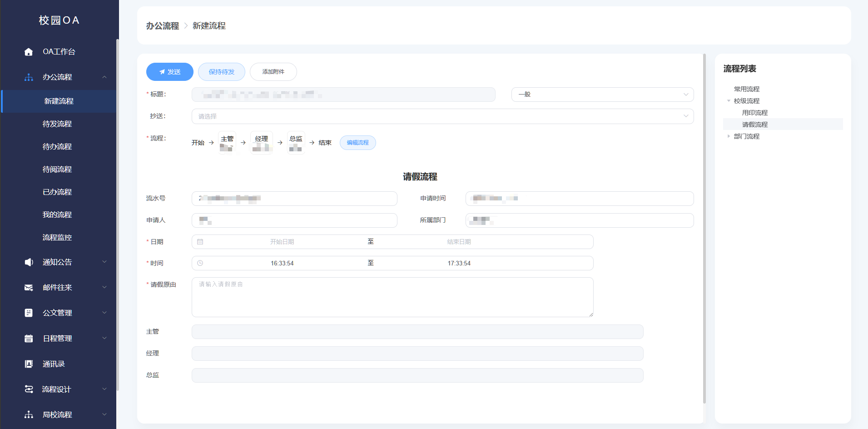This screenshot has height=429, width=868.
Task: Click the 流水号 serial number field
Action: 294,199
